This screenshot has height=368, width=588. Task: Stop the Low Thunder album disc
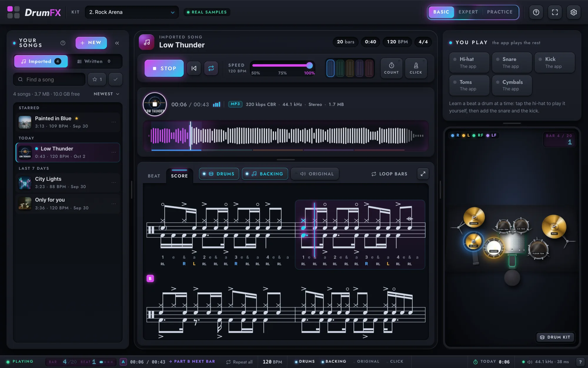click(x=155, y=104)
